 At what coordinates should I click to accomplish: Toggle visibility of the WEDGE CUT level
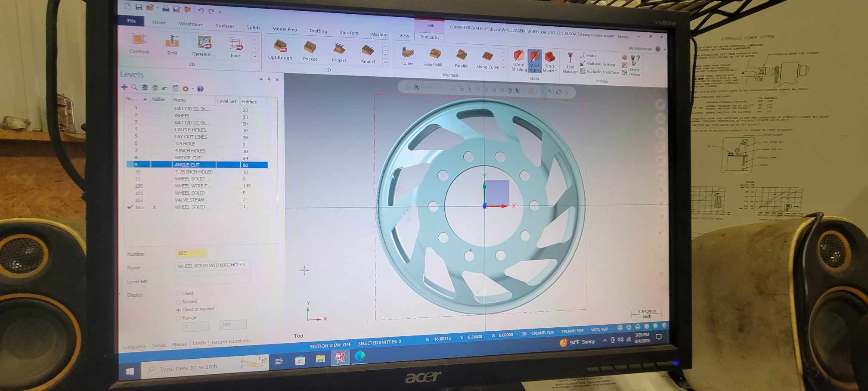[161, 158]
